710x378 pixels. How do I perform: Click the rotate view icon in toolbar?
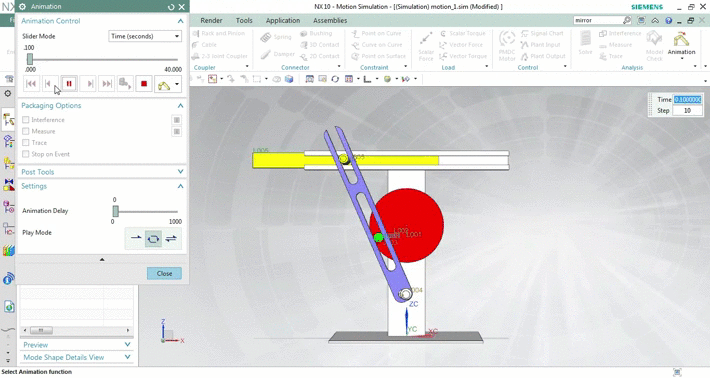coord(335,79)
